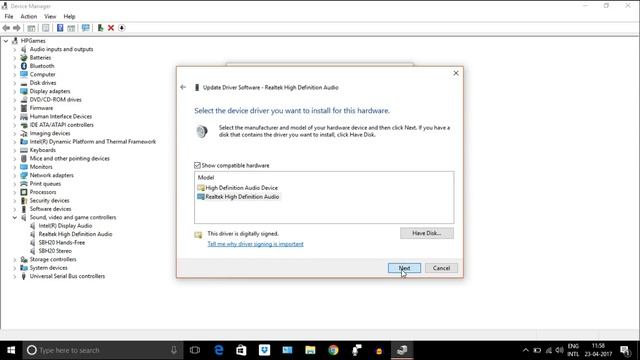The image size is (640, 360).
Task: Select SBH20 Hands-Free device
Action: pos(62,242)
